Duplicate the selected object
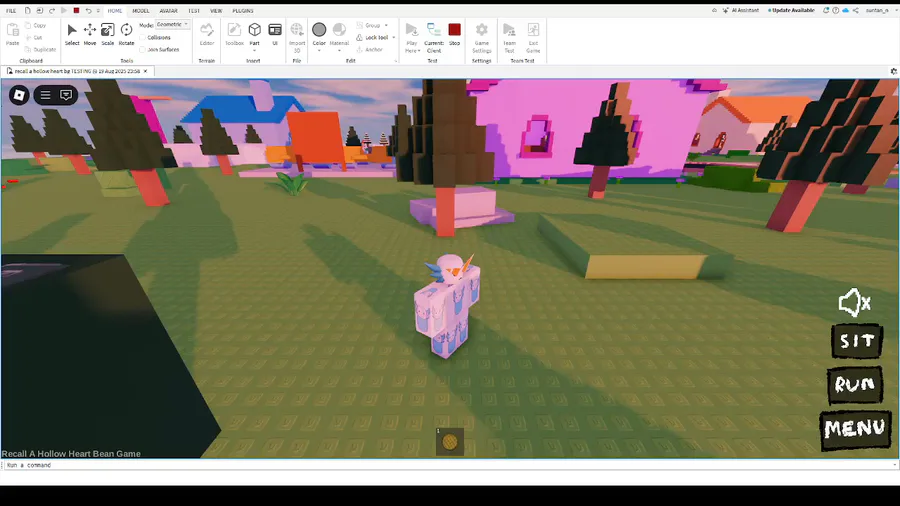900x506 pixels. [x=40, y=49]
